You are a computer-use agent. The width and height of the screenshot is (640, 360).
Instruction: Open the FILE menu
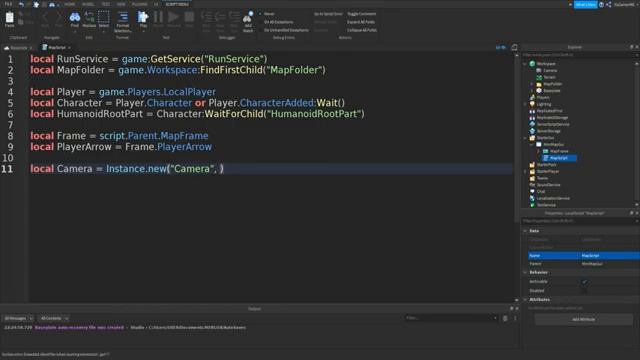coord(8,4)
